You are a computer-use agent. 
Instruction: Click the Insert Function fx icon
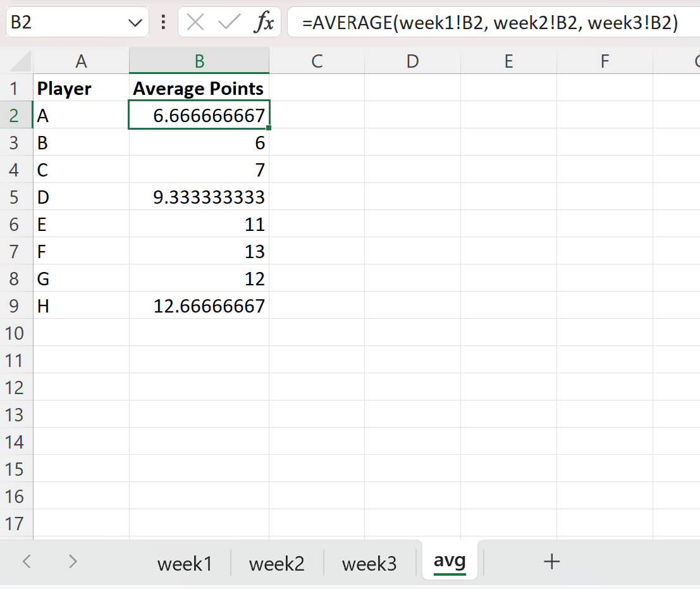[264, 21]
